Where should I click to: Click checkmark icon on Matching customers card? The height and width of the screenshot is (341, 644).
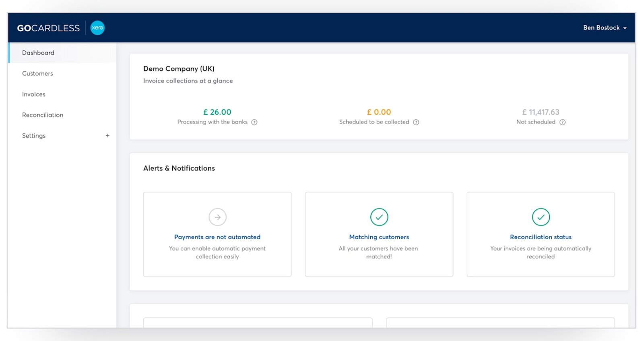pos(379,217)
